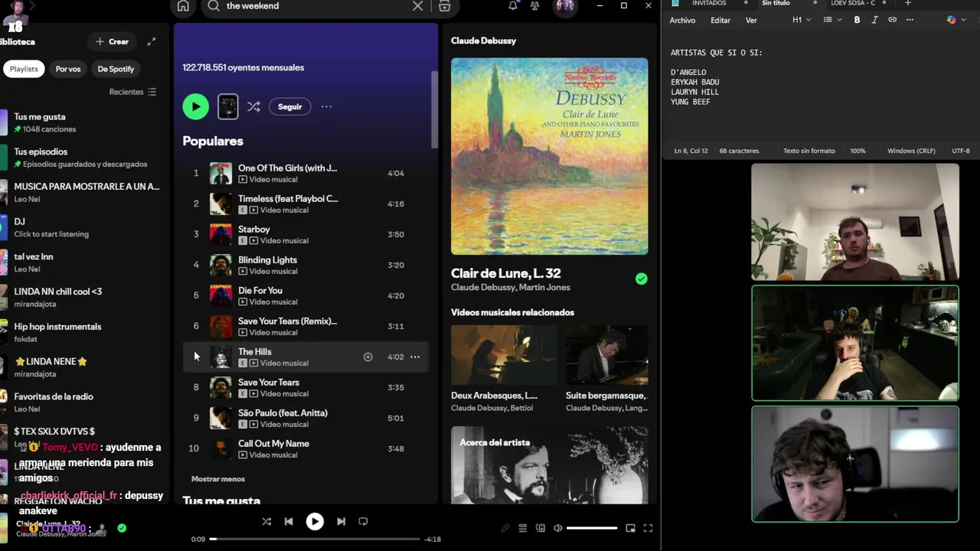
Task: Select the Por vos filter chip
Action: 68,69
